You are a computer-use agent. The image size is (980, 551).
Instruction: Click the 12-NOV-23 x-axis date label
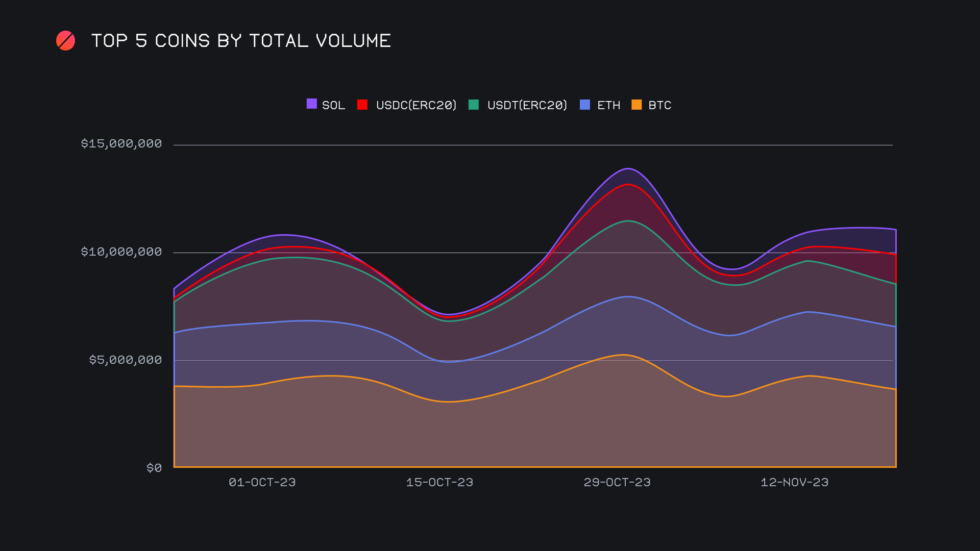click(x=794, y=483)
